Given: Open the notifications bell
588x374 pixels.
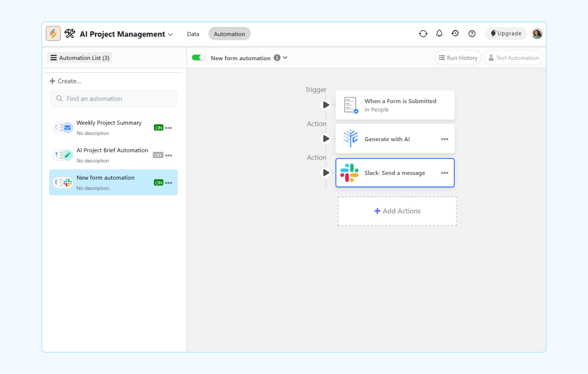Looking at the screenshot, I should [439, 33].
